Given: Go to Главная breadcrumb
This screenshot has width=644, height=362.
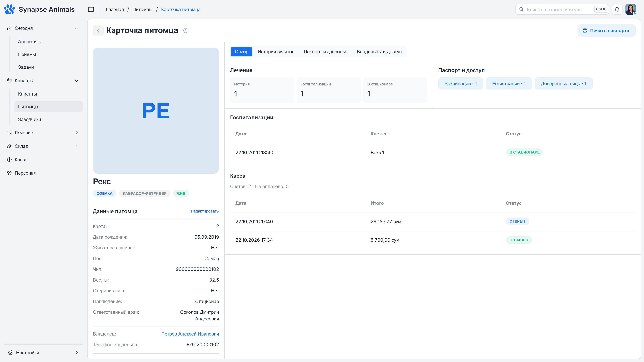Looking at the screenshot, I should tap(115, 10).
